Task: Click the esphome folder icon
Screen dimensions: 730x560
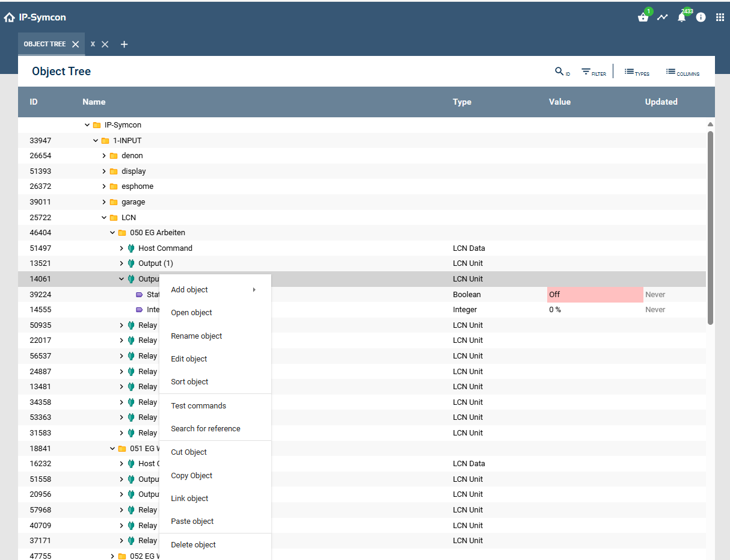Action: coord(114,186)
